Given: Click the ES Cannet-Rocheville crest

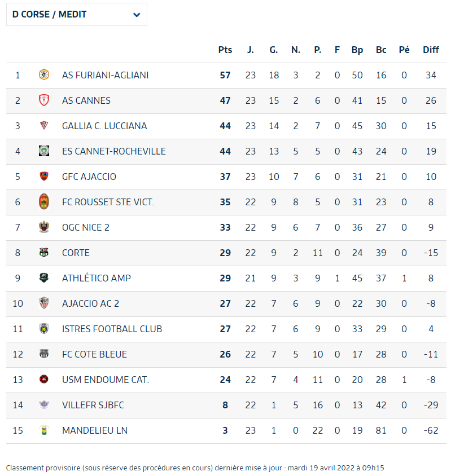Looking at the screenshot, I should point(44,151).
